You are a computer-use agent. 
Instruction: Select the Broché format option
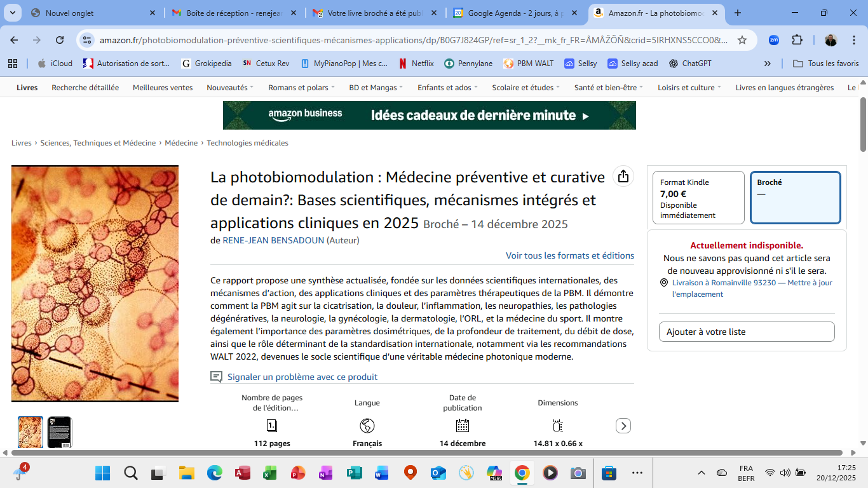(x=796, y=198)
